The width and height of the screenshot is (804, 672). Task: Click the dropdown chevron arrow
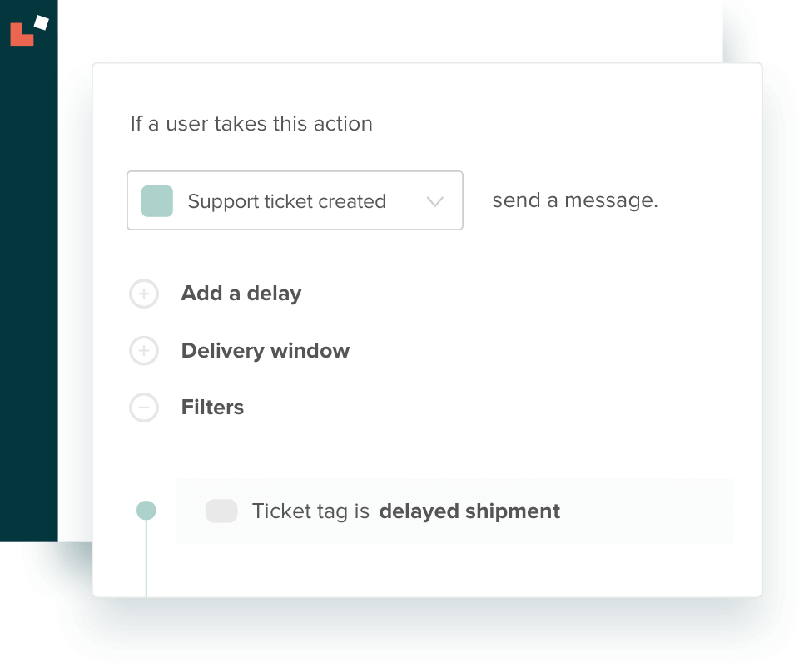435,201
